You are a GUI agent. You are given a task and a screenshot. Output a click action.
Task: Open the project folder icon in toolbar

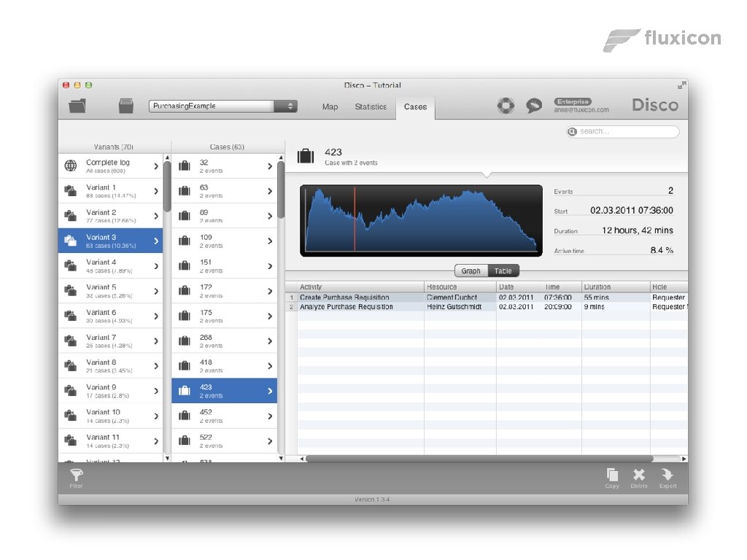point(77,106)
